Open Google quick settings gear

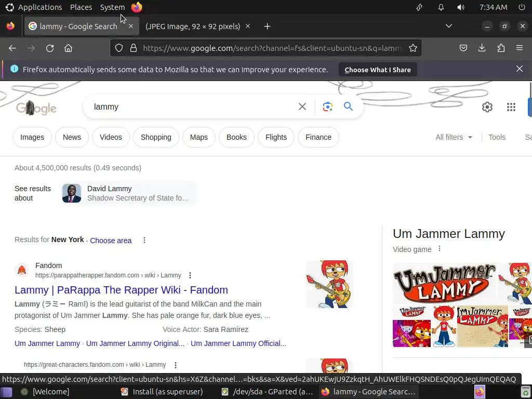pos(487,107)
